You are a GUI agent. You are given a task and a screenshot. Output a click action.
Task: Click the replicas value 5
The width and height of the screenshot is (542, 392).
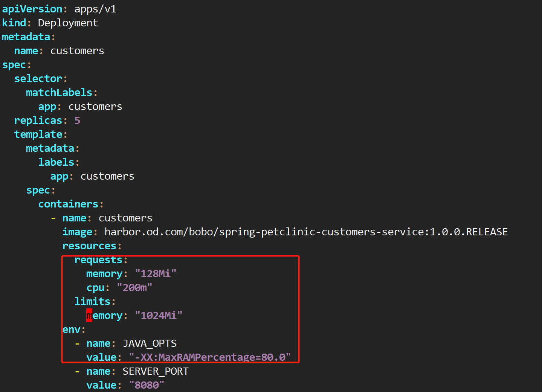[x=77, y=120]
